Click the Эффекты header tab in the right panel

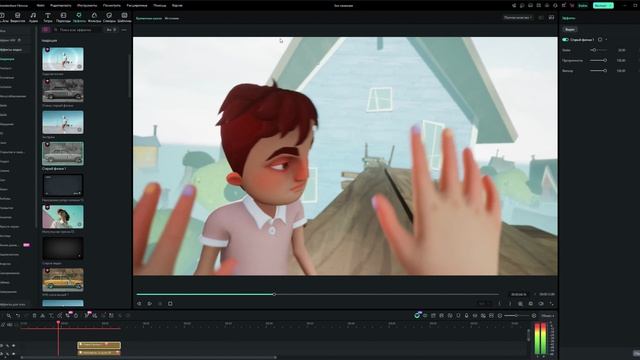click(569, 18)
